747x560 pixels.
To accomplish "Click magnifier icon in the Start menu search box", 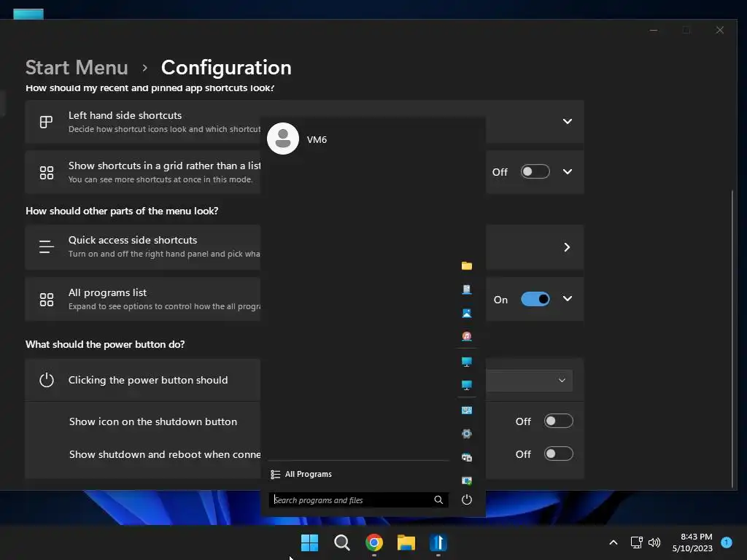I will (438, 499).
